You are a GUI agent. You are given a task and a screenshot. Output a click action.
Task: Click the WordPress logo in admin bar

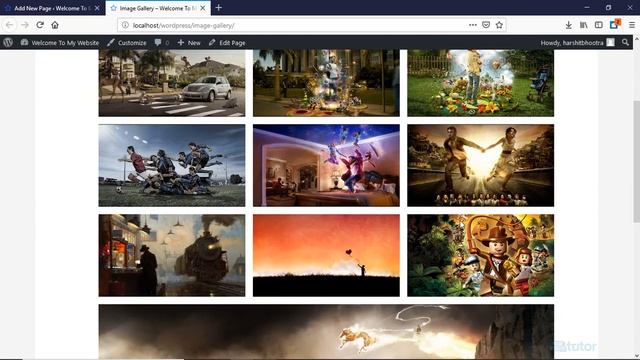(x=8, y=42)
